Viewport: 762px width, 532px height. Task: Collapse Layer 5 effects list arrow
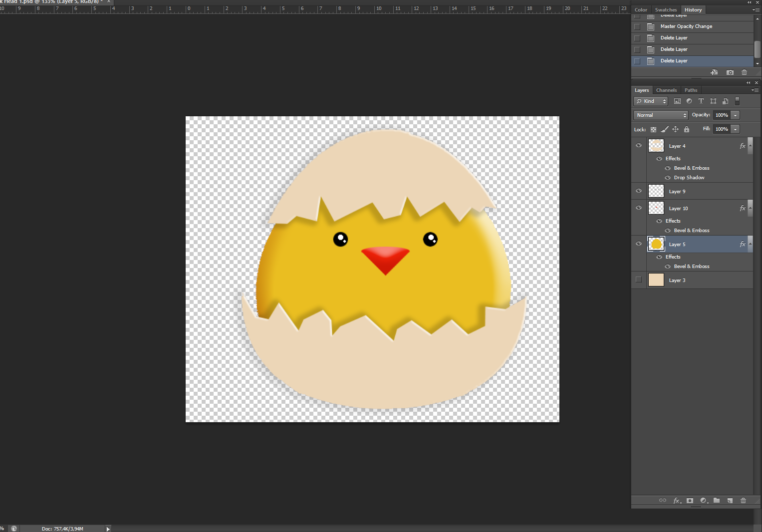[750, 244]
